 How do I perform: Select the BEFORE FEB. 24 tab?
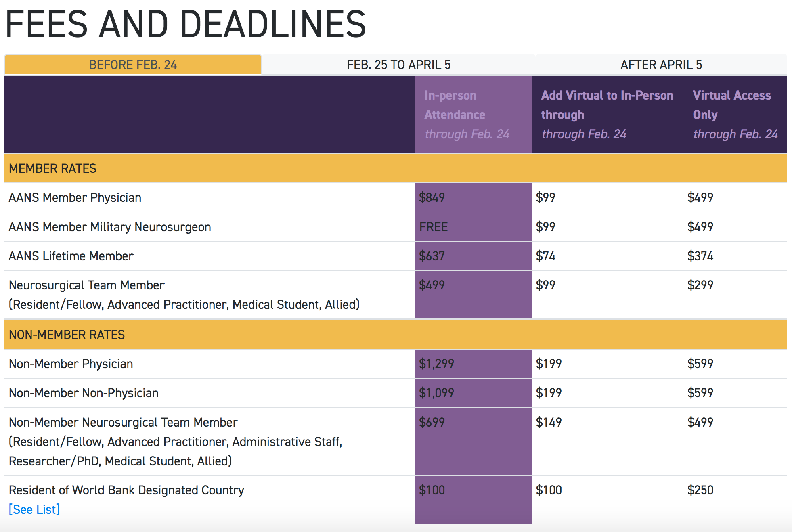coord(133,65)
